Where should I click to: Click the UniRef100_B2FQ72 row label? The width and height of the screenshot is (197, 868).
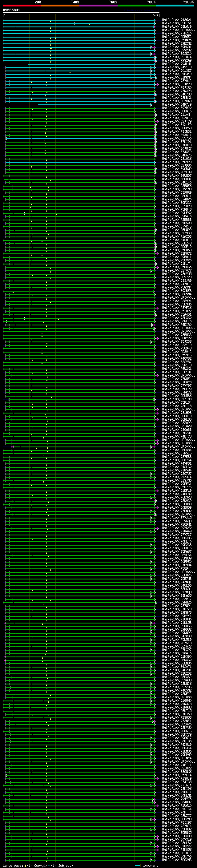[x=176, y=253]
